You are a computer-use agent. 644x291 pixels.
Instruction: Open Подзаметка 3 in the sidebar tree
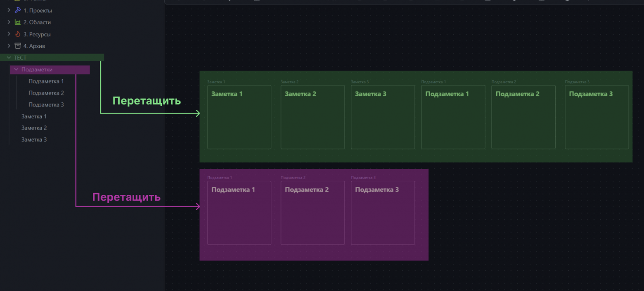(x=46, y=105)
